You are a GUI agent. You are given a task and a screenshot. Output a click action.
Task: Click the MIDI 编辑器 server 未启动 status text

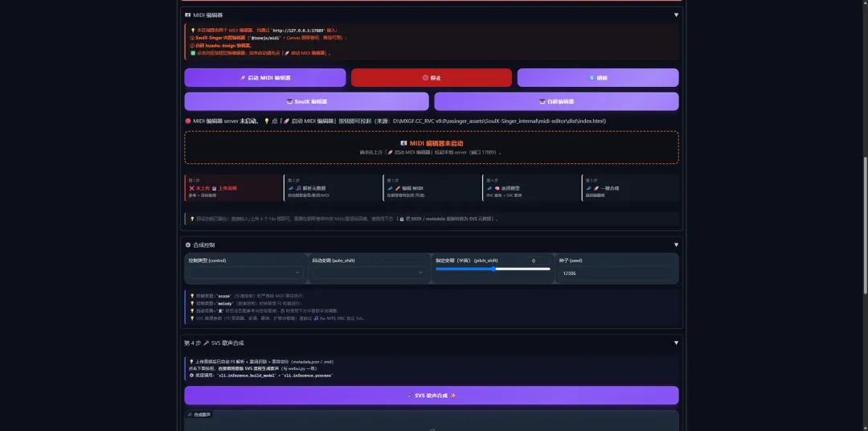pyautogui.click(x=227, y=121)
